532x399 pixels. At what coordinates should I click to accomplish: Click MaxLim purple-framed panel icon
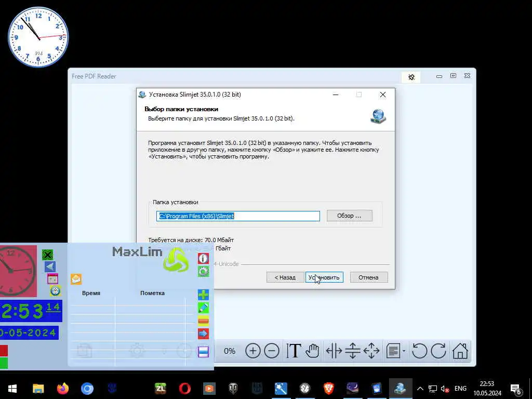(203, 352)
